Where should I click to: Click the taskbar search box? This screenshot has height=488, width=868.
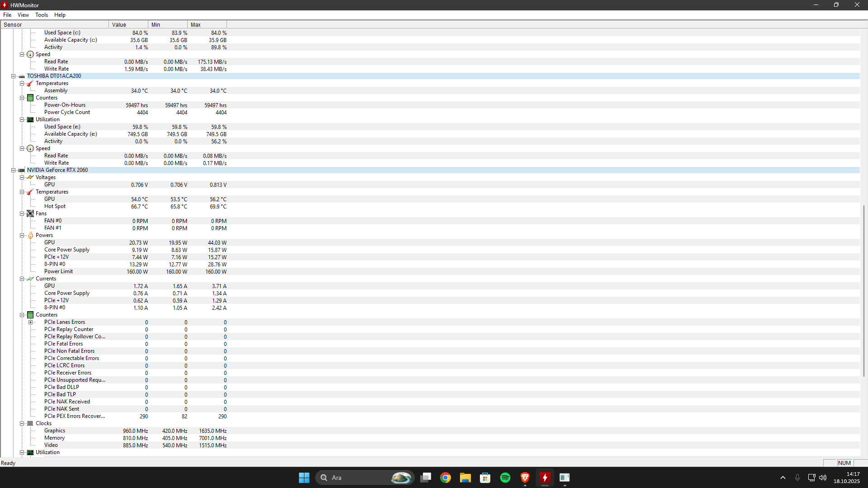point(365,478)
